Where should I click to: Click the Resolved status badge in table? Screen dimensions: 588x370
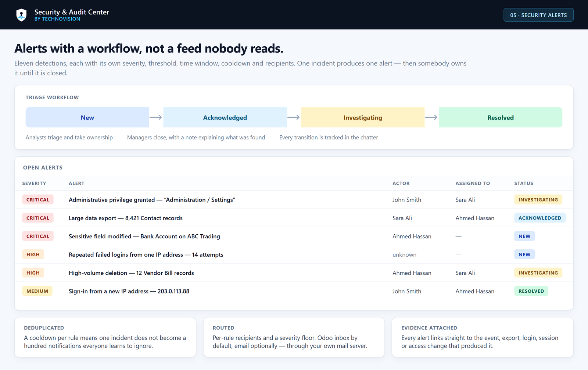[x=531, y=291]
